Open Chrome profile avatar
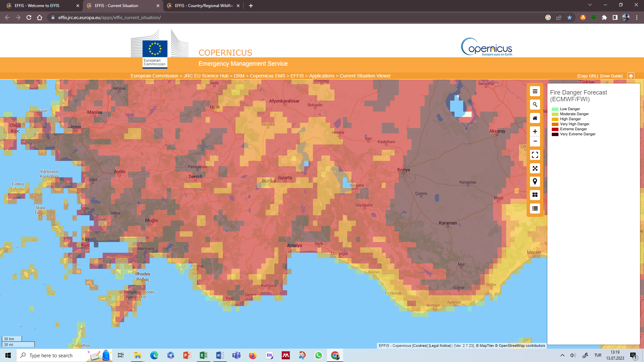 point(626,17)
